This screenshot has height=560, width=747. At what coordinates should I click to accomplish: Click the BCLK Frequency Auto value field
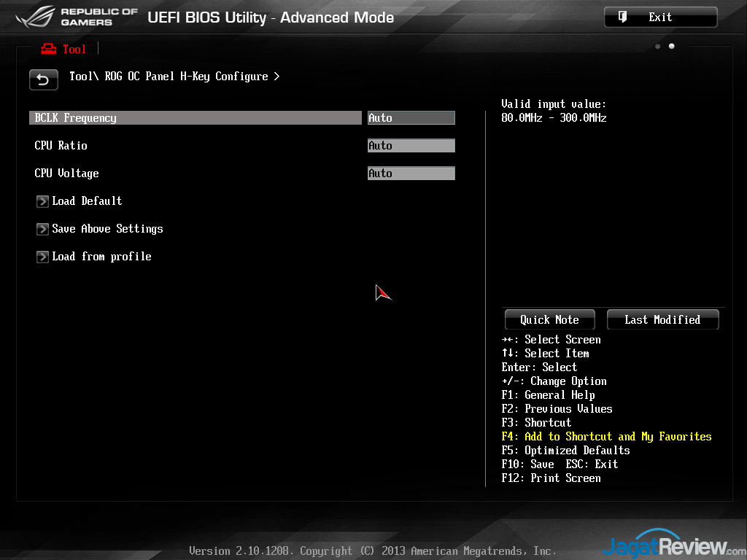tap(411, 118)
